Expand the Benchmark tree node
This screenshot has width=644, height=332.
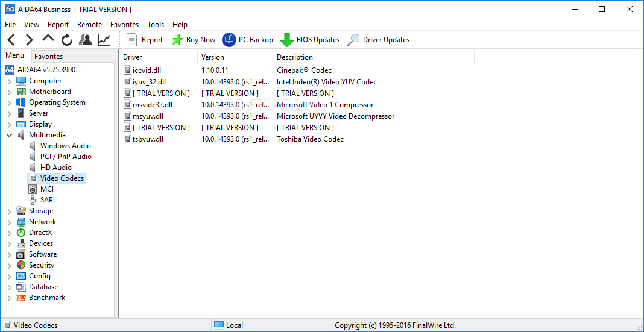(10, 298)
